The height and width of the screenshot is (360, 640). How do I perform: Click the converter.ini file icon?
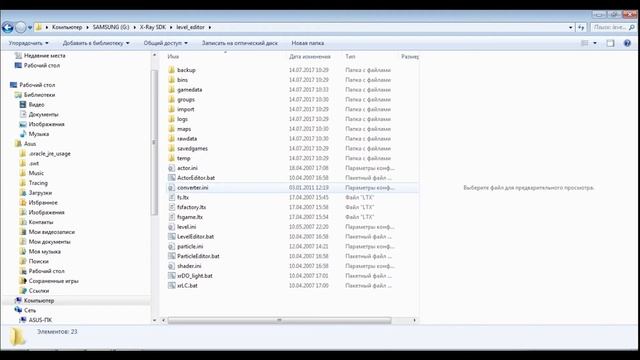(171, 188)
